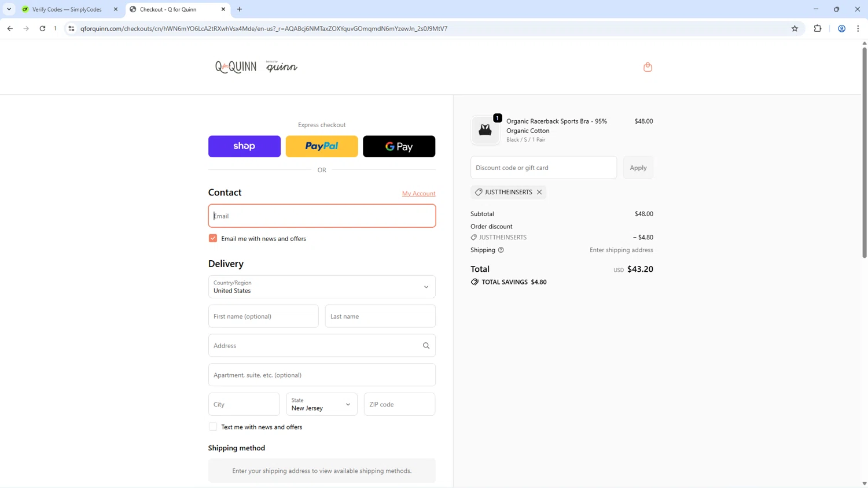The height and width of the screenshot is (488, 868).
Task: Open the State dropdown showing New Jersey
Action: (x=322, y=404)
